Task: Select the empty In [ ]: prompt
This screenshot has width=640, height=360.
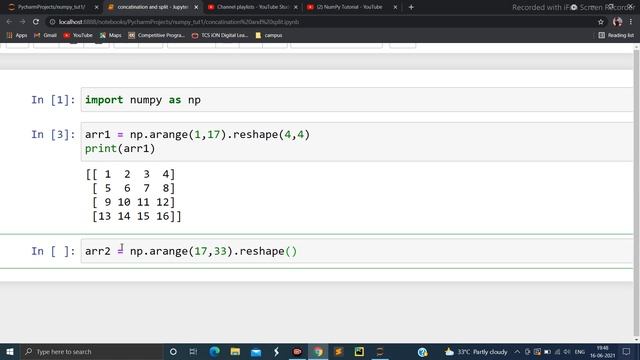Action: pyautogui.click(x=53, y=251)
